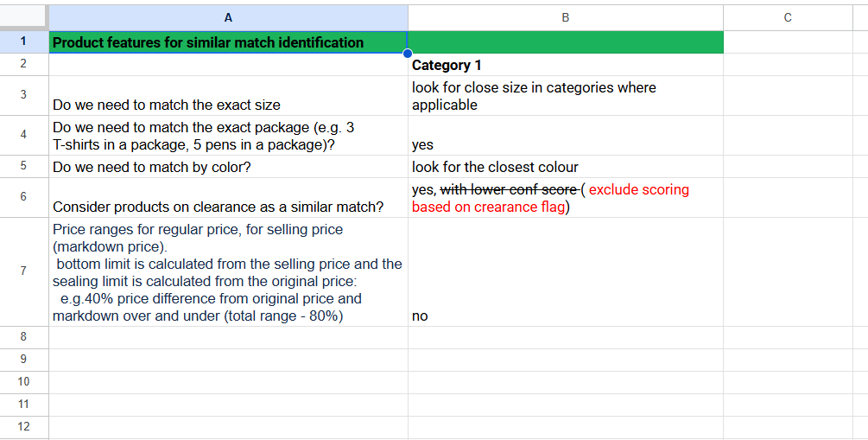Select the 'Category 1' cell
The width and height of the screenshot is (868, 440).
(x=565, y=65)
